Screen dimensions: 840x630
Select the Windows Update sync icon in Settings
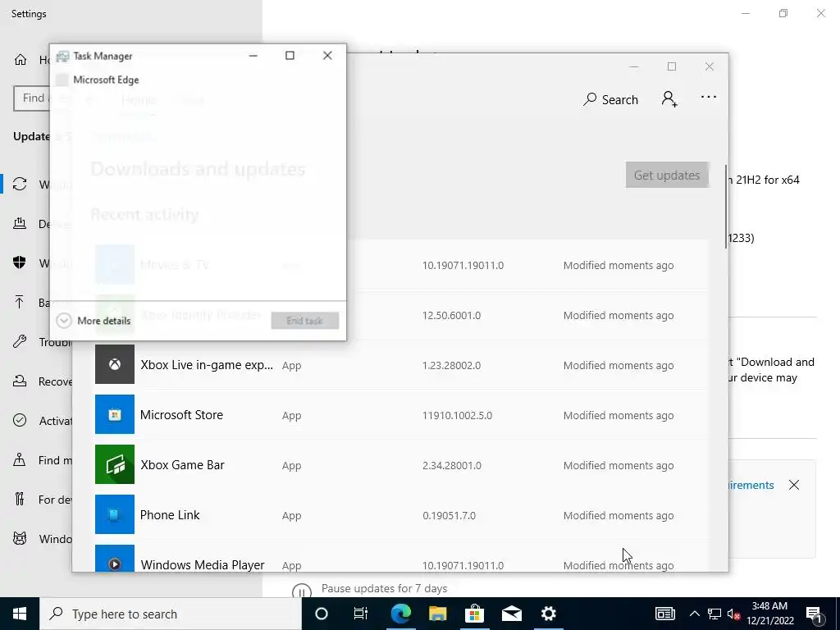[x=20, y=185]
